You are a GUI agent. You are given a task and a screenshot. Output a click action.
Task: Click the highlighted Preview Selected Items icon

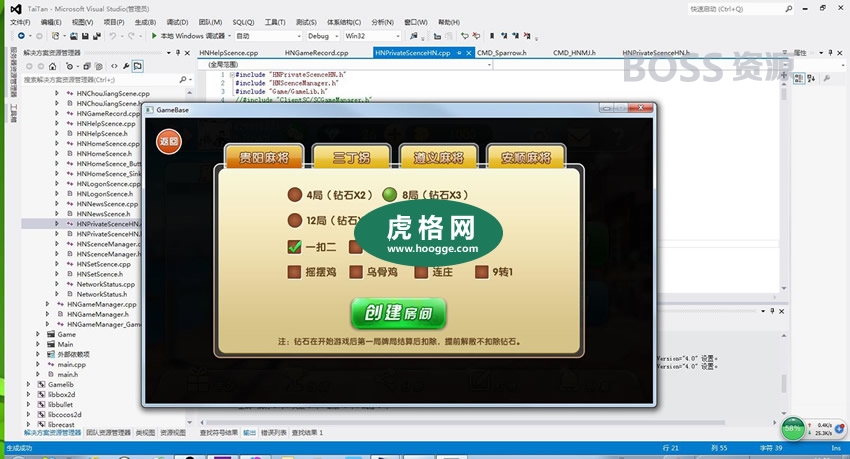(138, 66)
